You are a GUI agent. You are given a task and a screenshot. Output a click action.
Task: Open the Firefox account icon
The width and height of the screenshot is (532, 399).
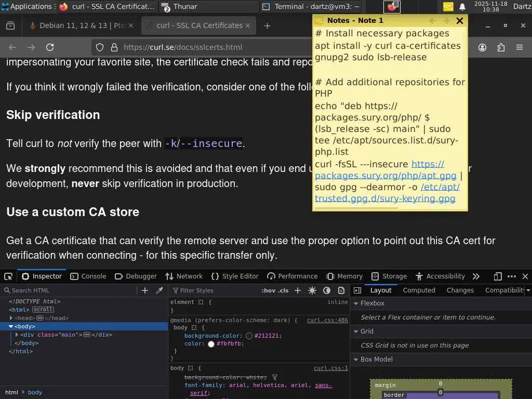pos(482,47)
